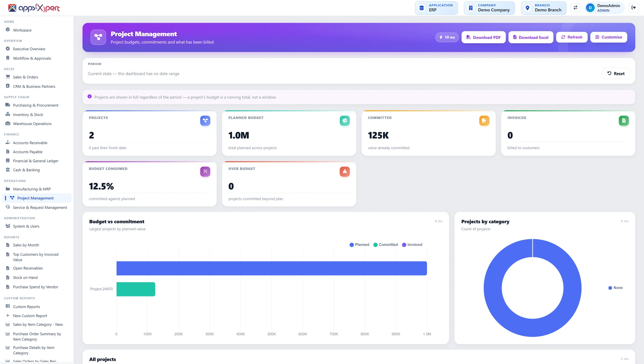The height and width of the screenshot is (364, 644).
Task: Click the Projects card icon
Action: coord(205,120)
